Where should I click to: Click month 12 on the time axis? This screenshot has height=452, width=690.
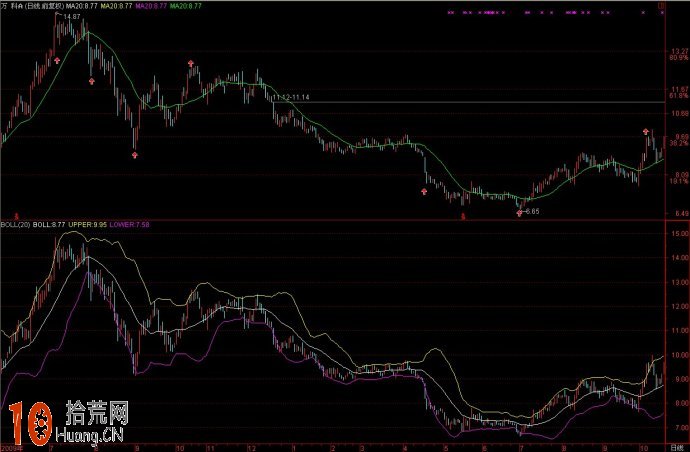251,448
